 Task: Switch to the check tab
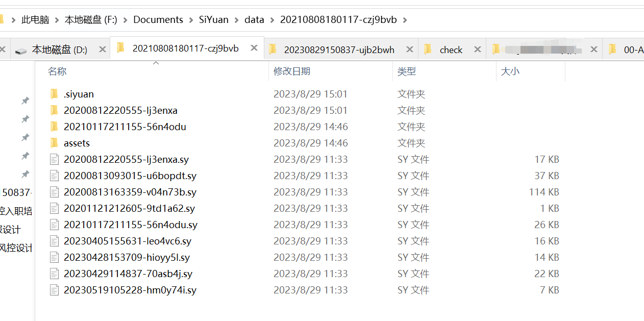tap(451, 50)
